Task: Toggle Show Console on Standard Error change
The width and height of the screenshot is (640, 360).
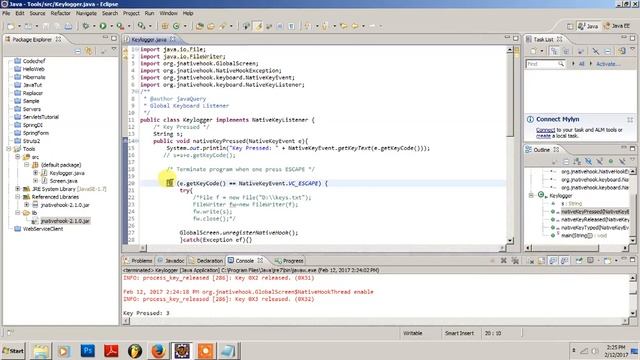Action: 564,260
